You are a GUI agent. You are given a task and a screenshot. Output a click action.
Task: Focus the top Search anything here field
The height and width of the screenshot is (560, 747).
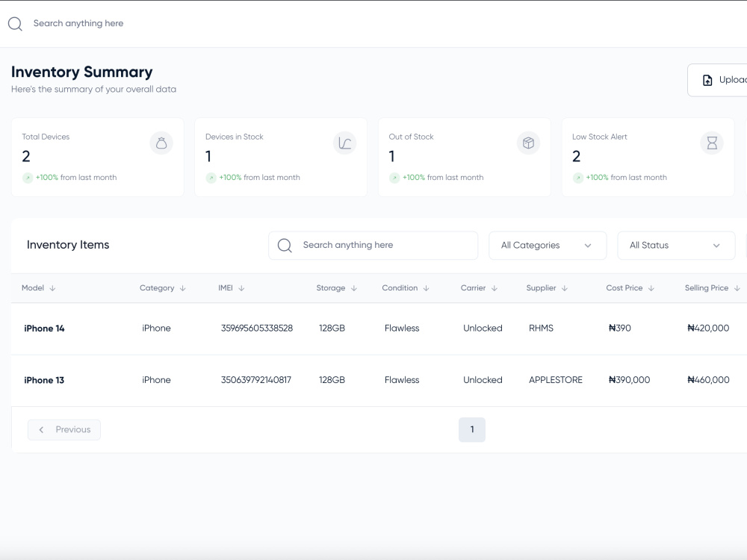point(78,23)
